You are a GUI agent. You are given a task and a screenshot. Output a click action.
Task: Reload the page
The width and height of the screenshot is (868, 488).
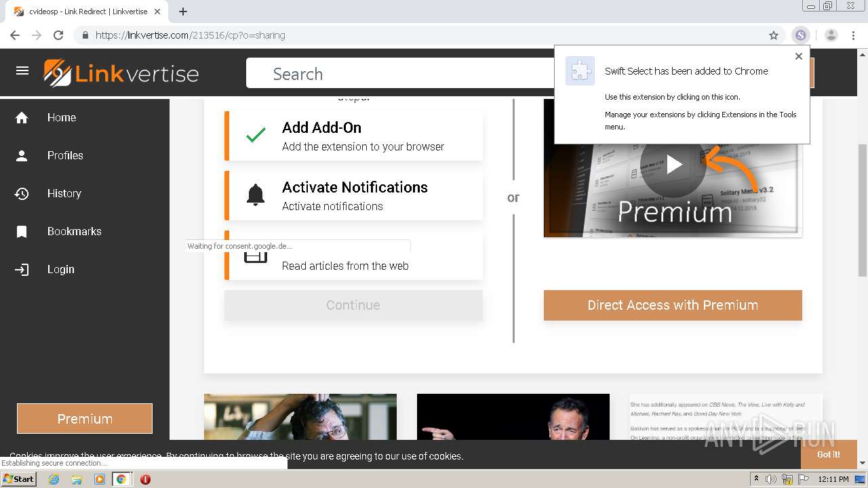coord(58,35)
